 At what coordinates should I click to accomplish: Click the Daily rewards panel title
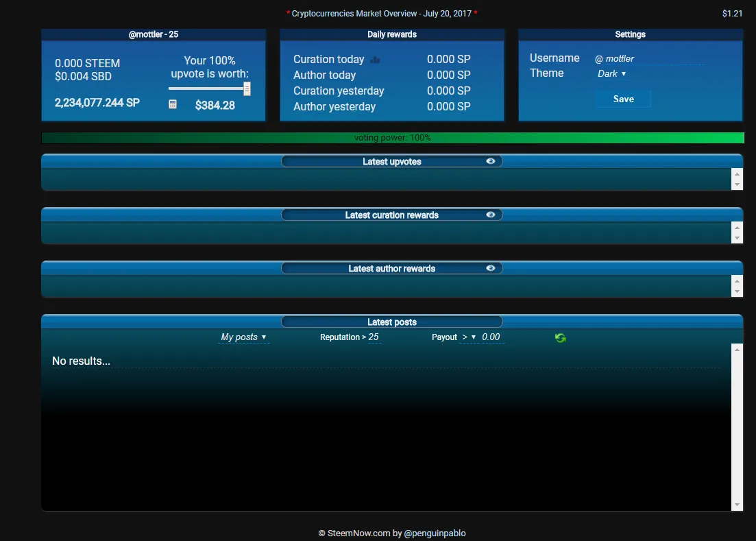tap(392, 34)
